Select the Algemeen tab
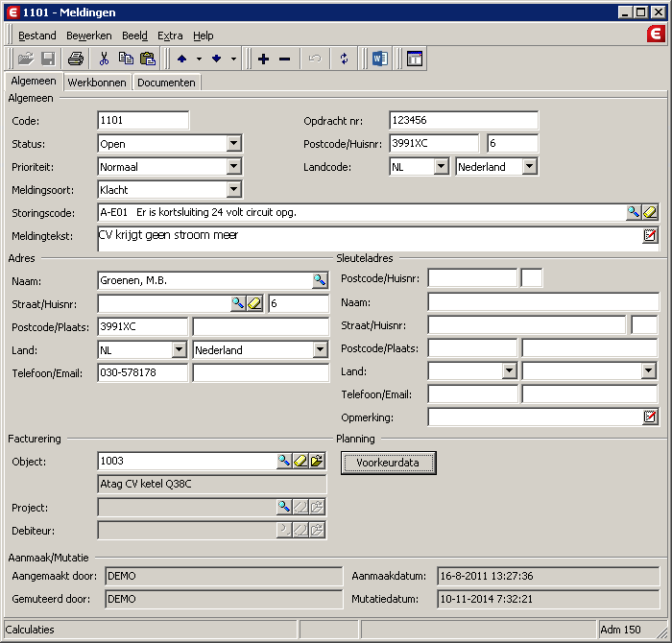Viewport: 672px width, 643px height. click(34, 81)
